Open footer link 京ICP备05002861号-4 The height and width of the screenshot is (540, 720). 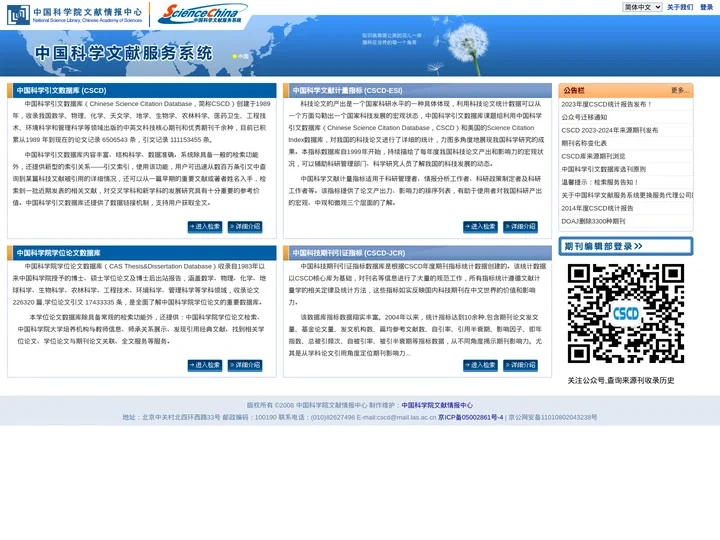(471, 417)
